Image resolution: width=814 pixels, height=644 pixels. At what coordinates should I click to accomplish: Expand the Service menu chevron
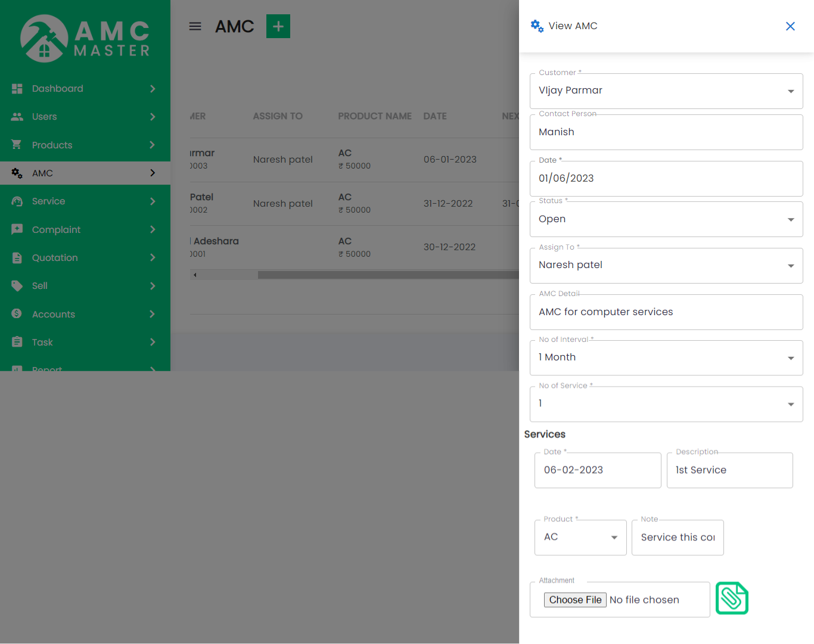153,201
